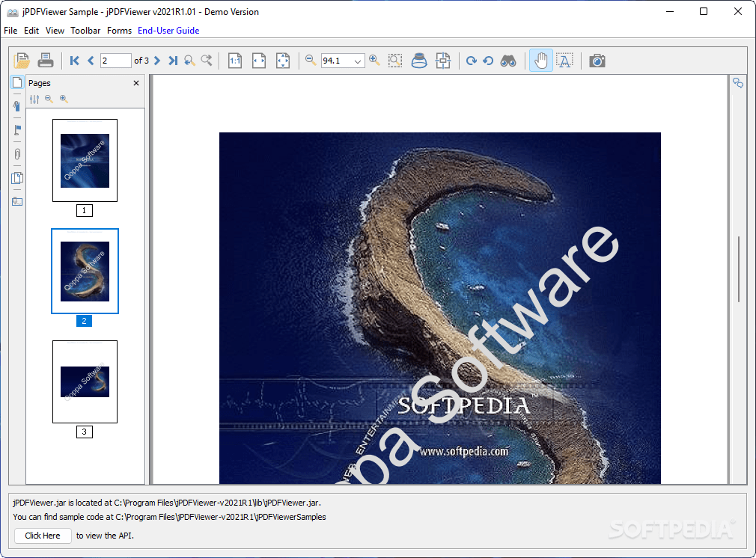
Task: Click the page label number 3
Action: click(x=85, y=432)
